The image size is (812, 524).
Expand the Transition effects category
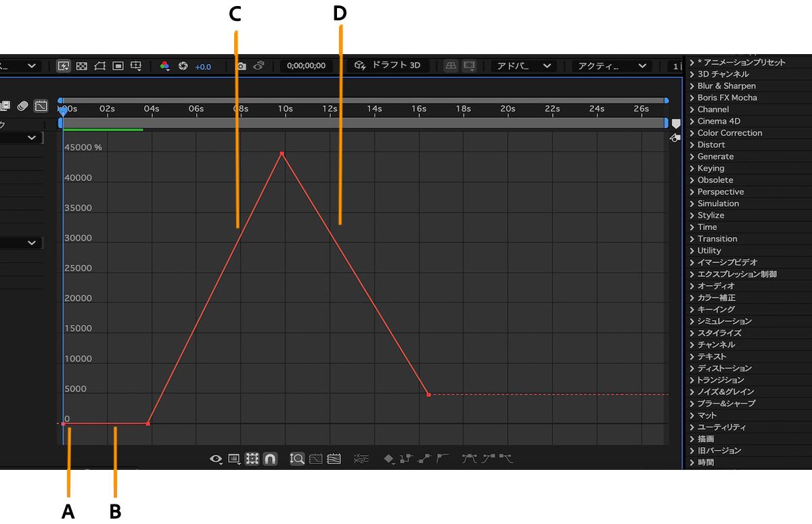(692, 239)
